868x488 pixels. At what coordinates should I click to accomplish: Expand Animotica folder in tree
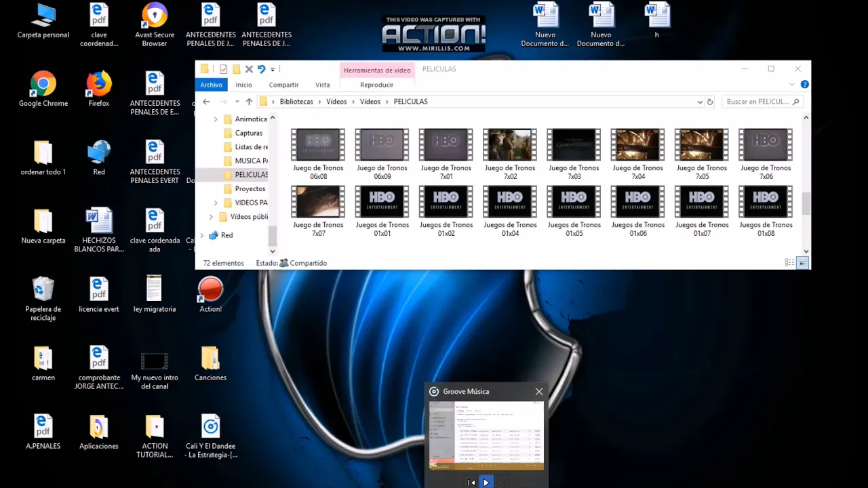pyautogui.click(x=216, y=119)
